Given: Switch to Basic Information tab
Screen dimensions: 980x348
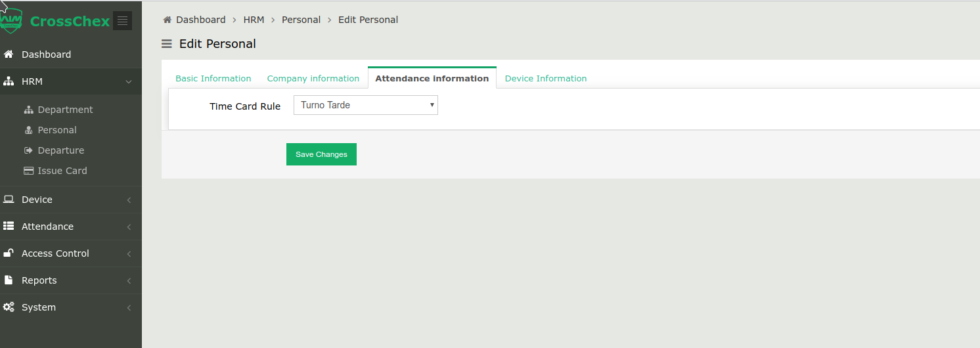Looking at the screenshot, I should (x=213, y=78).
